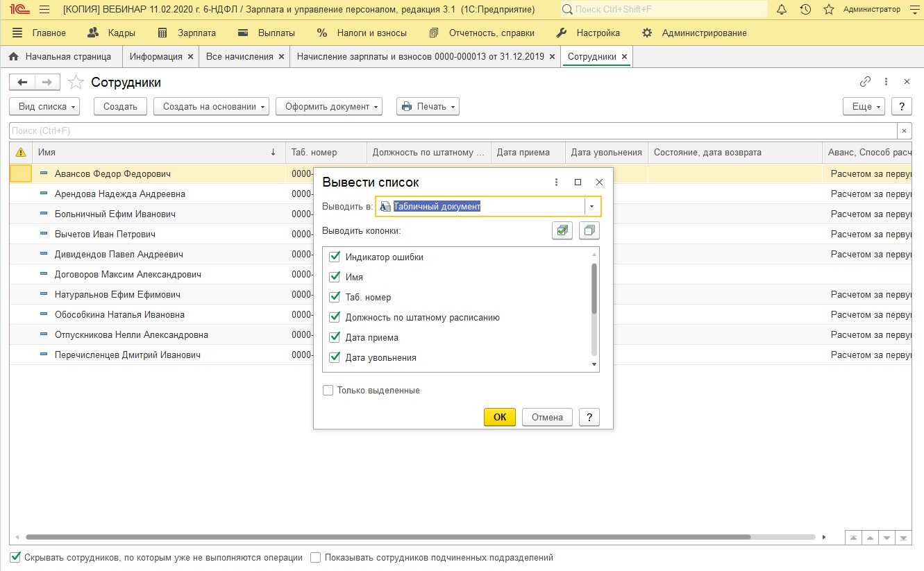Click the forward navigation arrow
Screen dimensions: 924x571
coord(47,83)
